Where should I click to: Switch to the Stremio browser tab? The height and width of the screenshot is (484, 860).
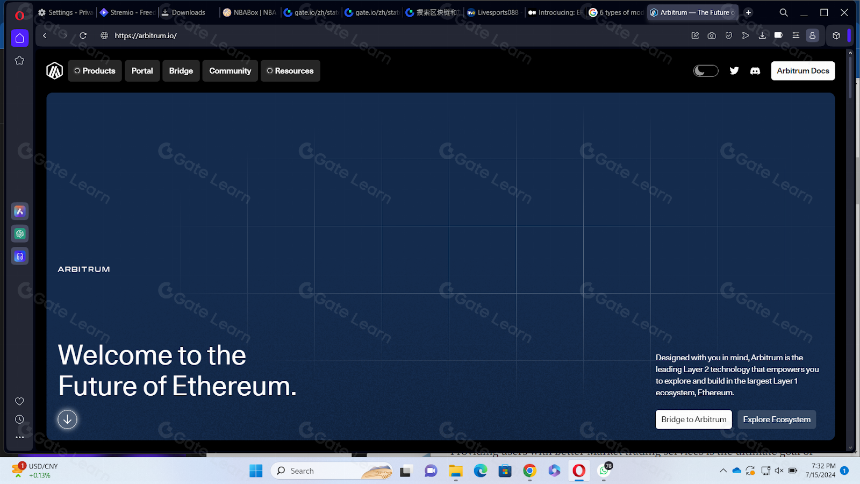(127, 13)
